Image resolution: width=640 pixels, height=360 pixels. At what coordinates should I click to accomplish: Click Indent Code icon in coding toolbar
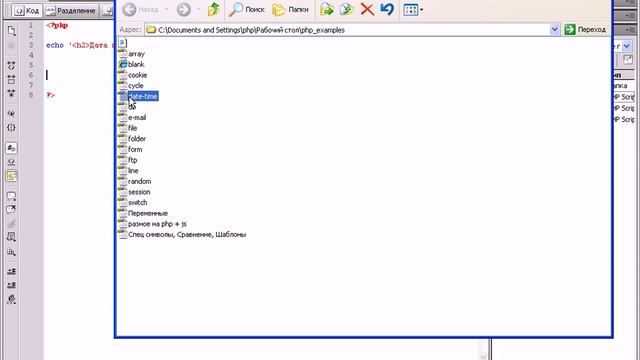[11, 271]
